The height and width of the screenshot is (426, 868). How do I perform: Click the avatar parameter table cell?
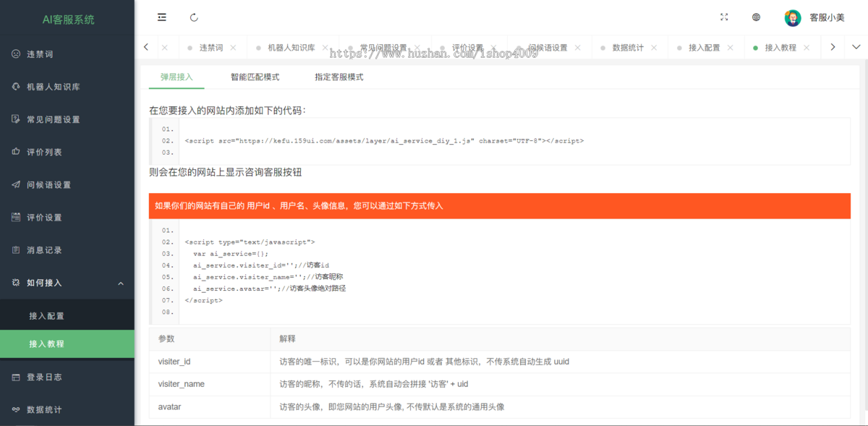coord(210,406)
